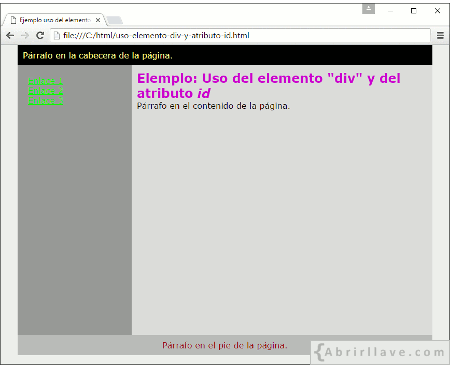The image size is (453, 369).
Task: Maximize the browser window
Action: (413, 11)
